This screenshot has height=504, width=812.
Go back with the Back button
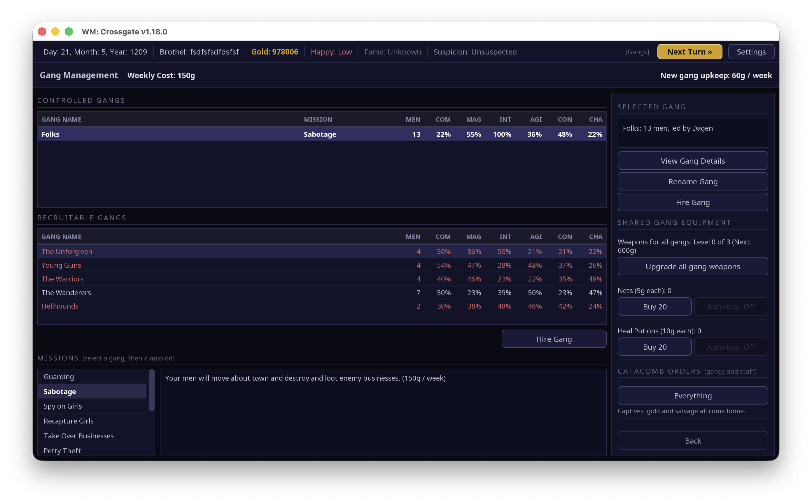[693, 441]
